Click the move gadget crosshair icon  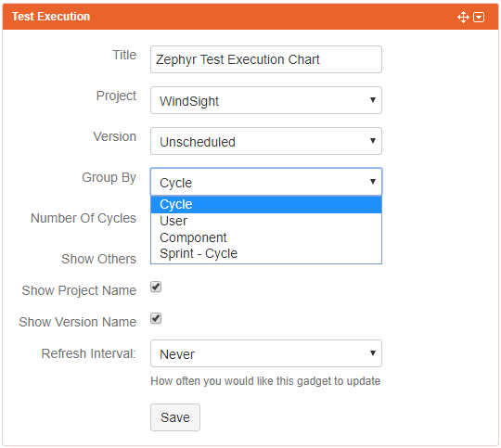pos(463,17)
